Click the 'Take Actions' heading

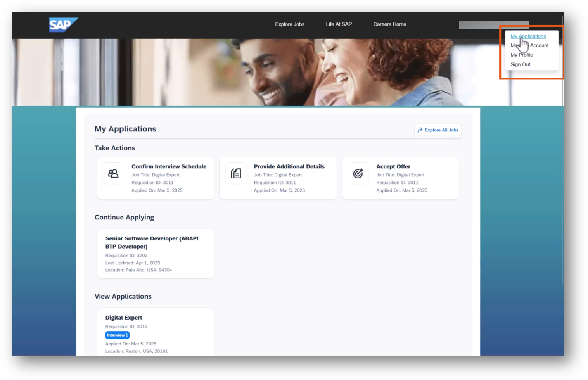tap(115, 148)
